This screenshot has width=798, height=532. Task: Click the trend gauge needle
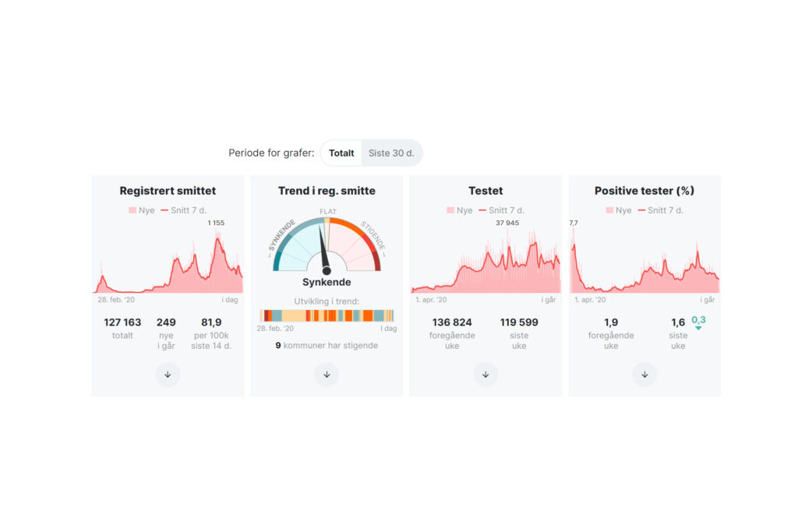tap(324, 257)
